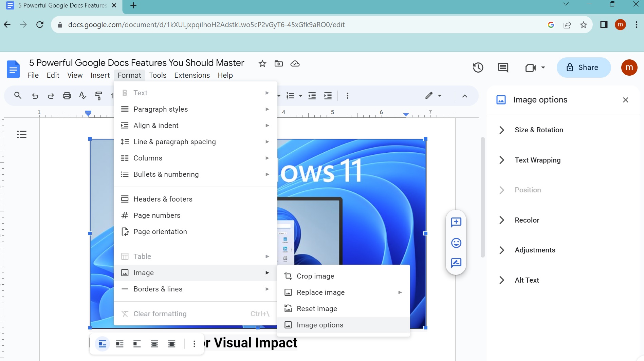The height and width of the screenshot is (361, 644).
Task: Select Page orientation option
Action: coord(195,232)
